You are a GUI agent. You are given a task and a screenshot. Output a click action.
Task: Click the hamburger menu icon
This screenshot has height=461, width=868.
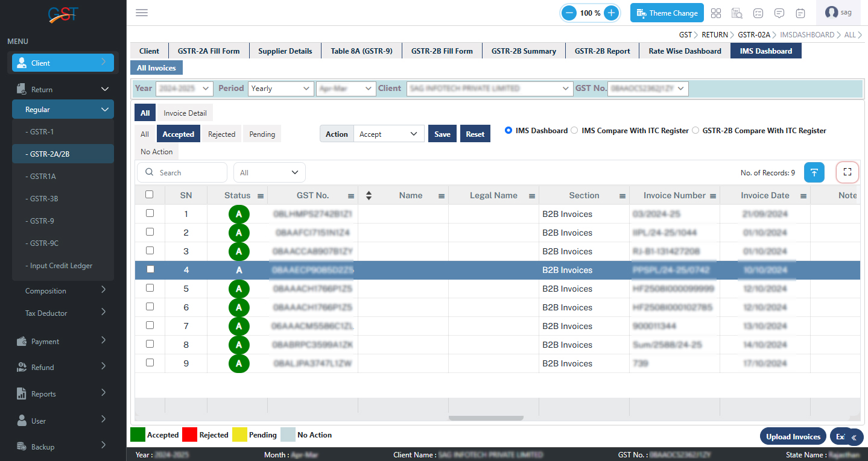(x=142, y=13)
